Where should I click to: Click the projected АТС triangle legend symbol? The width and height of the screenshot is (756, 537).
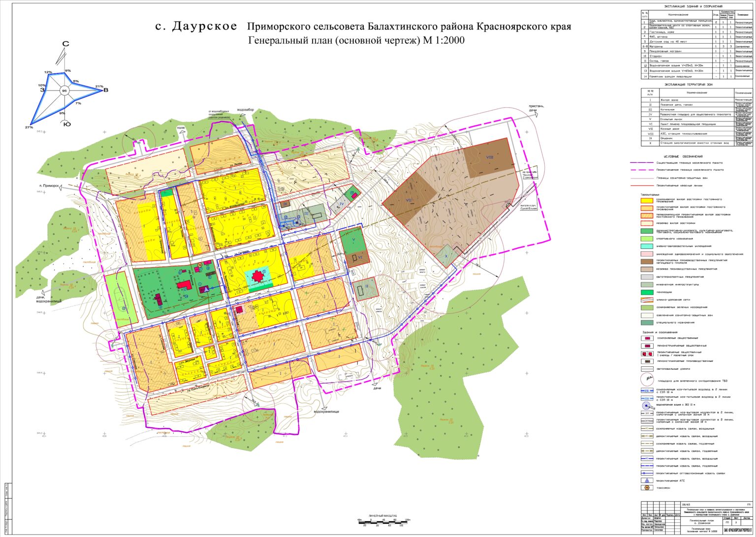647,480
